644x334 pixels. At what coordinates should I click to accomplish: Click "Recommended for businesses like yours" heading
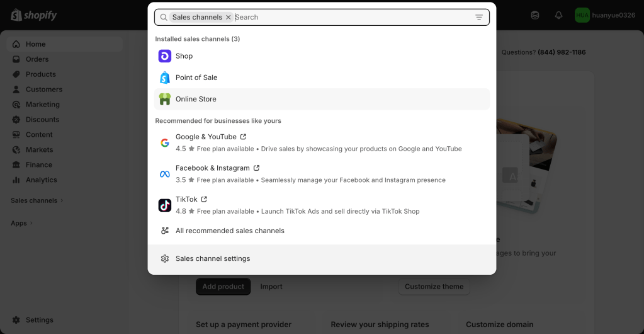(218, 121)
